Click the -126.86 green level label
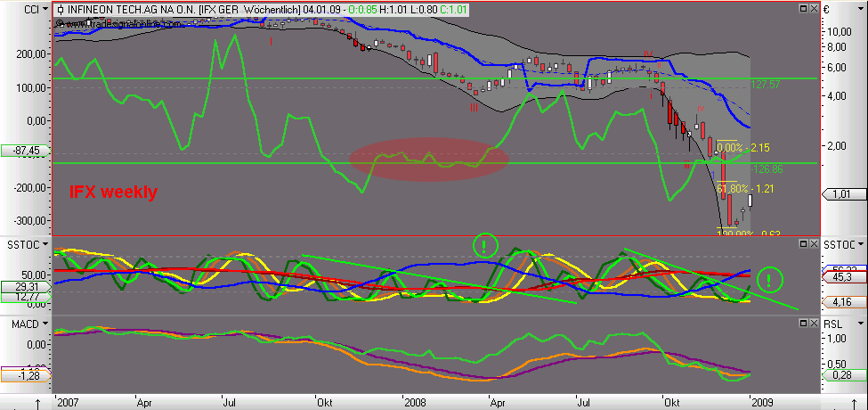The image size is (868, 410). [x=767, y=168]
